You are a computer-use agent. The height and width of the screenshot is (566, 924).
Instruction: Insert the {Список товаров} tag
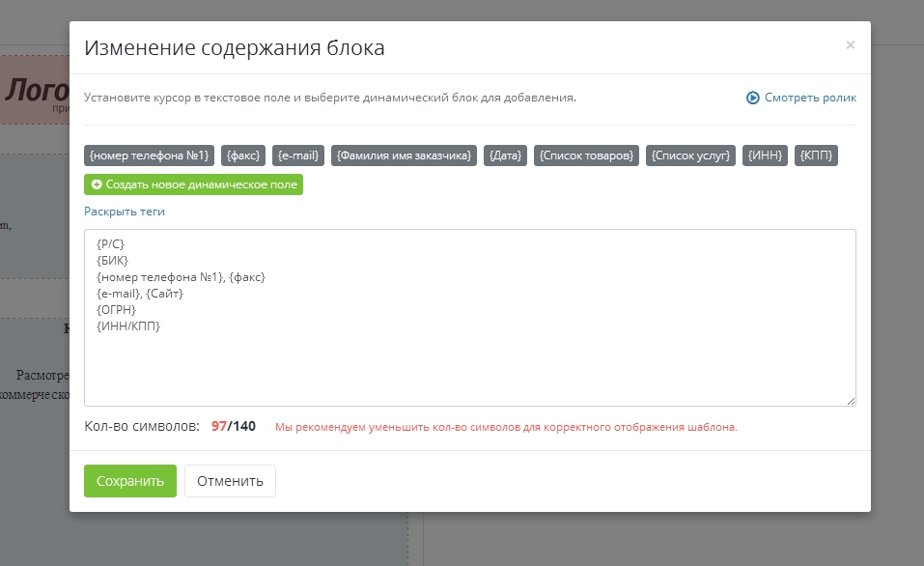(x=586, y=156)
